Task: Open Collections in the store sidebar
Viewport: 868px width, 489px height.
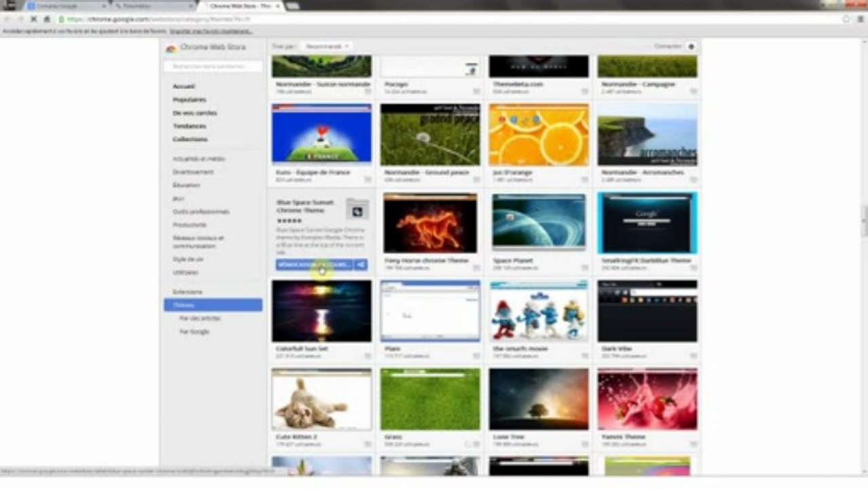Action: pos(190,139)
